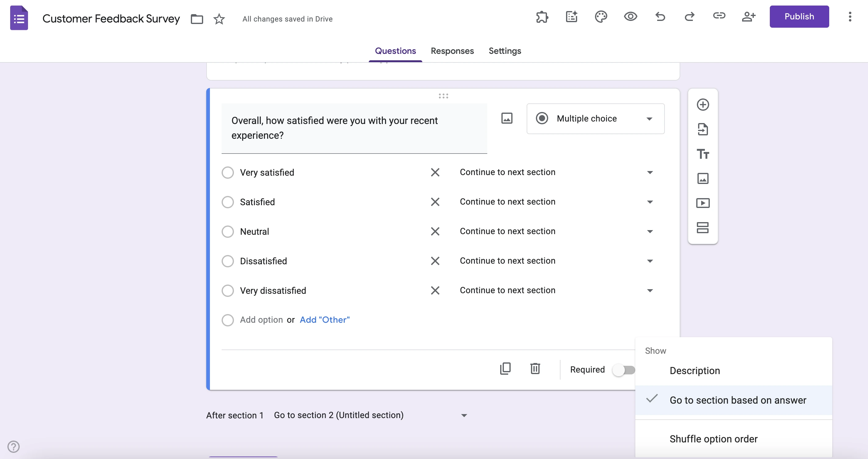This screenshot has height=459, width=868.
Task: Expand the After section 1 destination dropdown
Action: [x=464, y=415]
